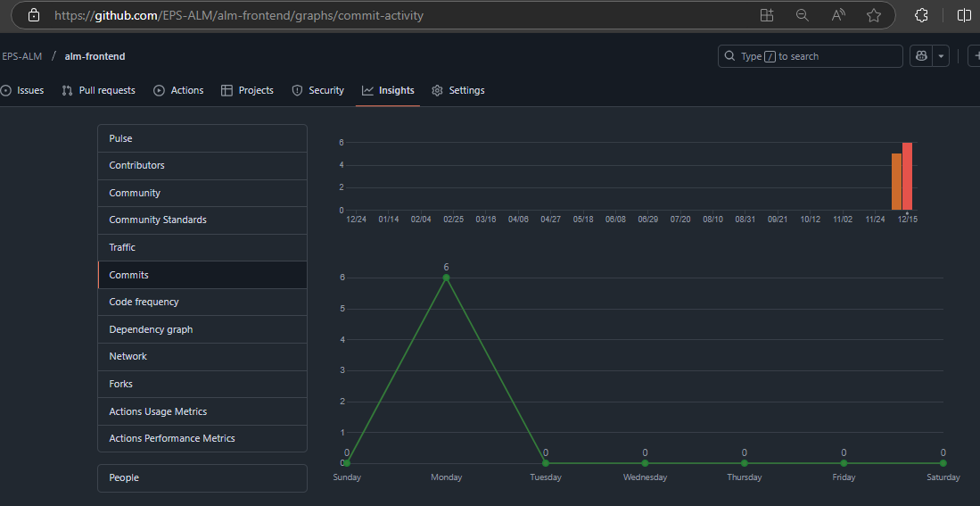Open Dependency graph from the sidebar
The height and width of the screenshot is (506, 980).
pyautogui.click(x=151, y=329)
